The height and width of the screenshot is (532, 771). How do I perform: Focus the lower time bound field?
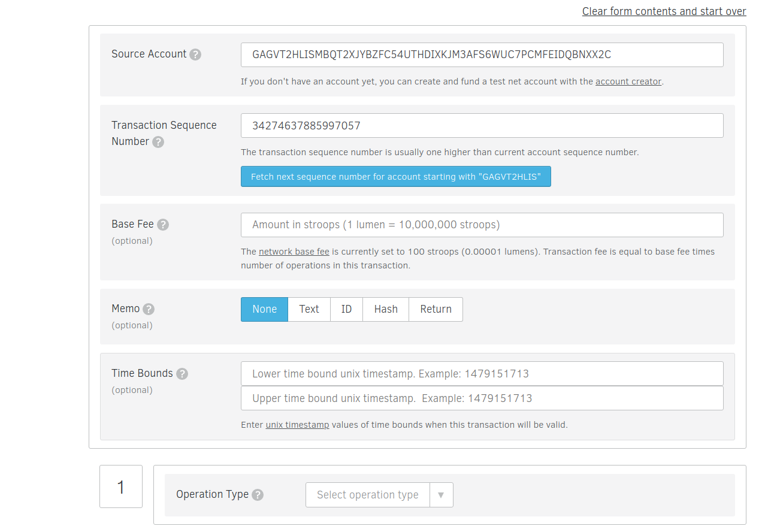[482, 374]
